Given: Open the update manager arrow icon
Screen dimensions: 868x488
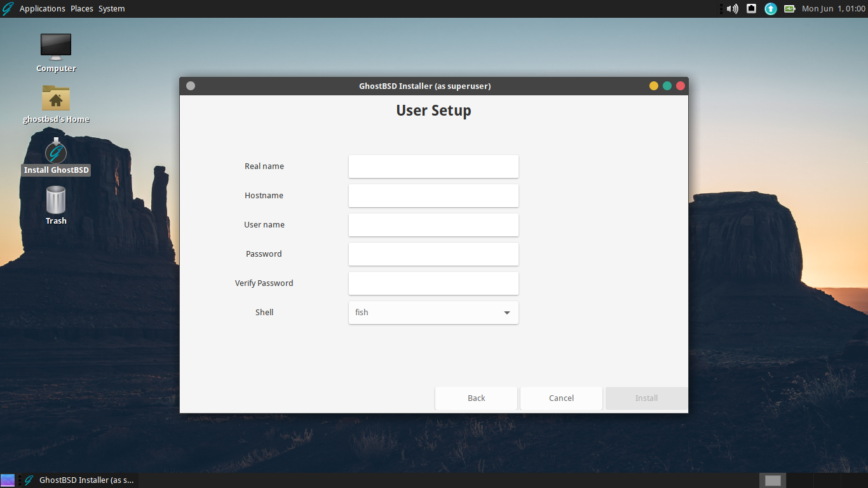Looking at the screenshot, I should (x=771, y=9).
